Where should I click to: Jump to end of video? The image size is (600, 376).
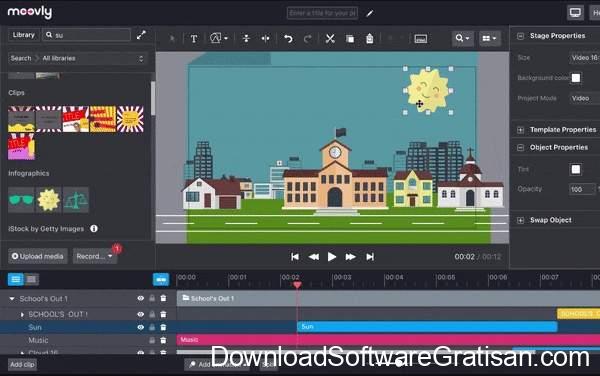pos(370,257)
